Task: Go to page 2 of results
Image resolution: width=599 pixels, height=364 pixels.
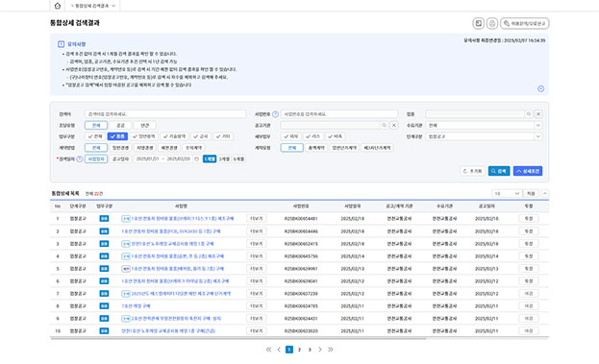Action: 300,350
